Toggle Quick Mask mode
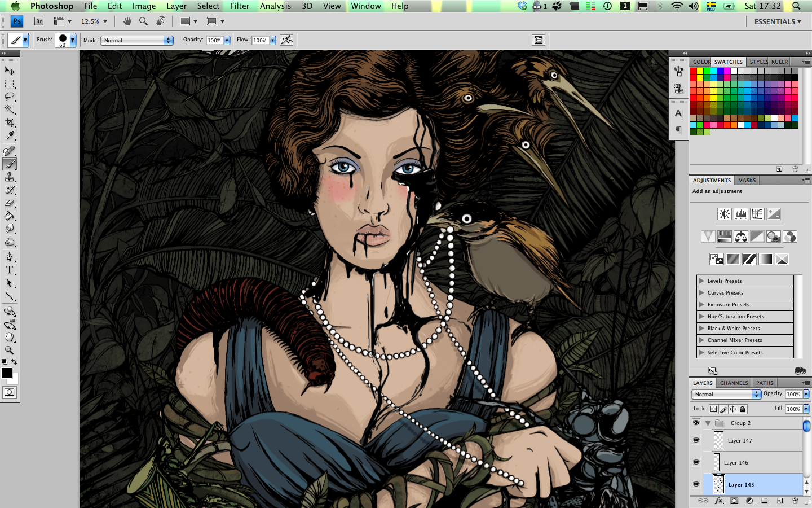The width and height of the screenshot is (812, 508). click(10, 392)
